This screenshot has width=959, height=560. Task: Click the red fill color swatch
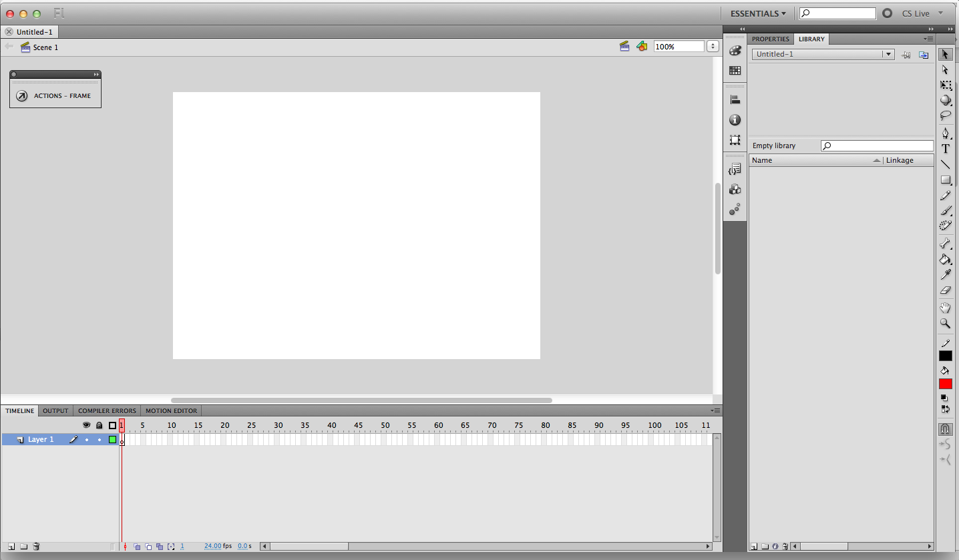(945, 384)
